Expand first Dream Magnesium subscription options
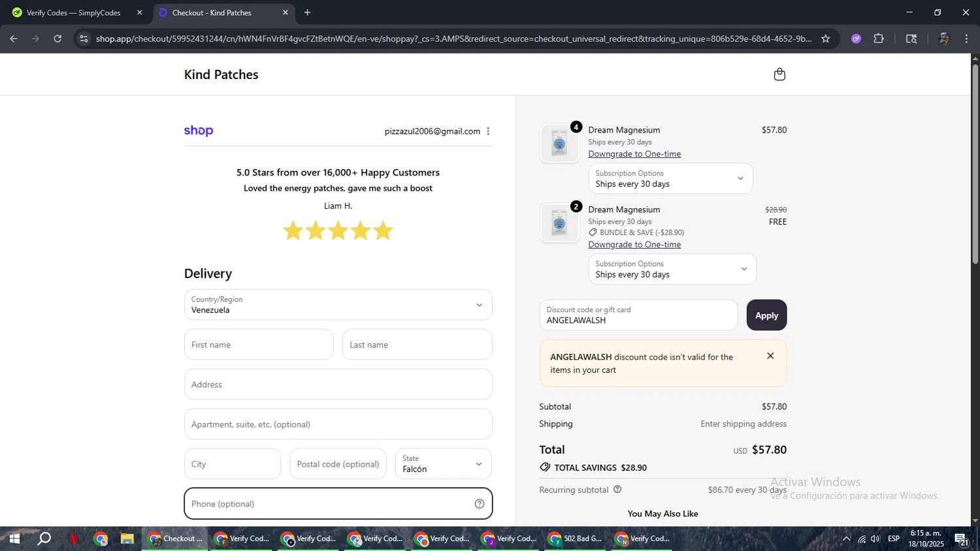This screenshot has width=980, height=551. [670, 178]
